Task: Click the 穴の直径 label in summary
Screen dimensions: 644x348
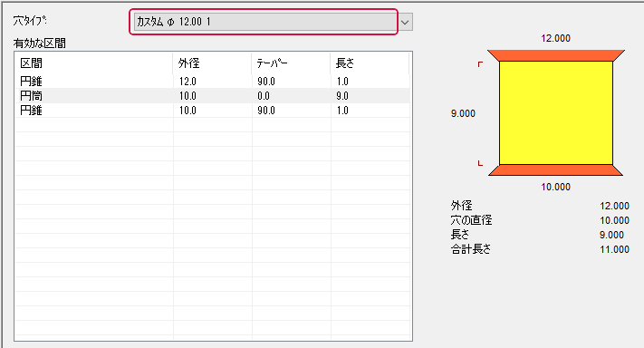Action: (471, 220)
